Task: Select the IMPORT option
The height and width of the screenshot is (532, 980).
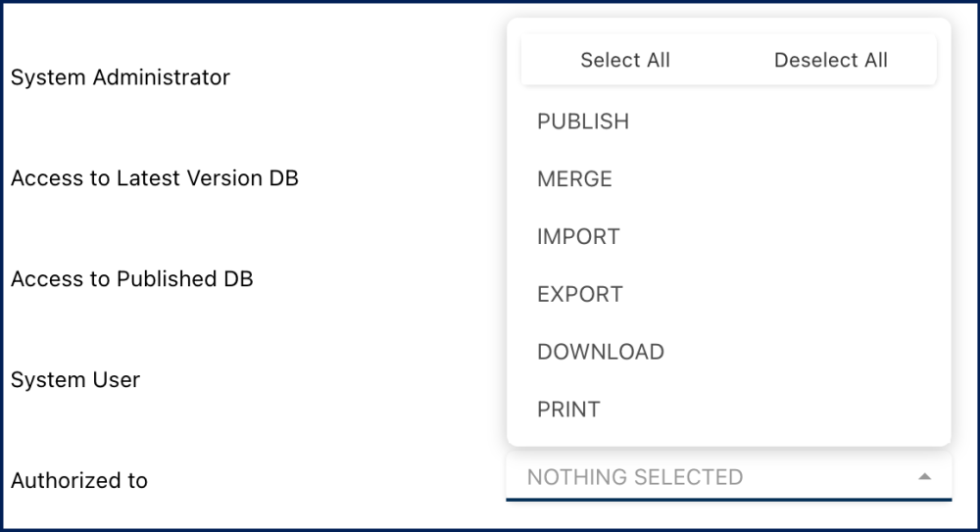Action: (578, 237)
